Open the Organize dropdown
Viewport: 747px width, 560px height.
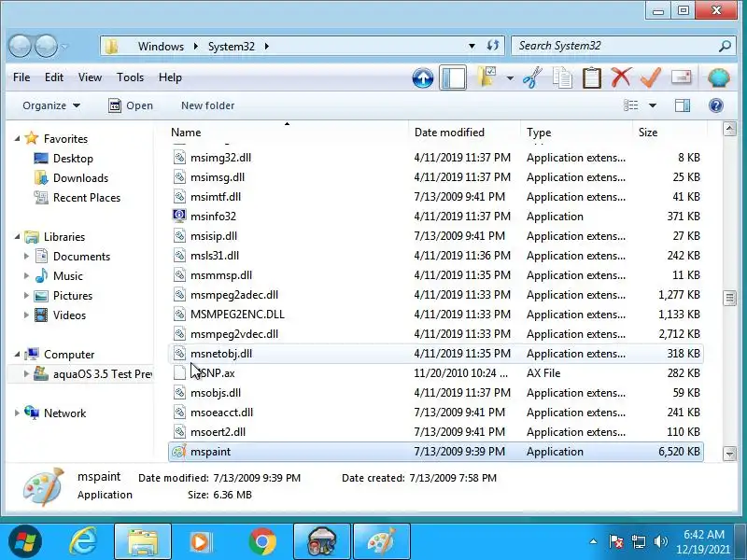(x=51, y=105)
